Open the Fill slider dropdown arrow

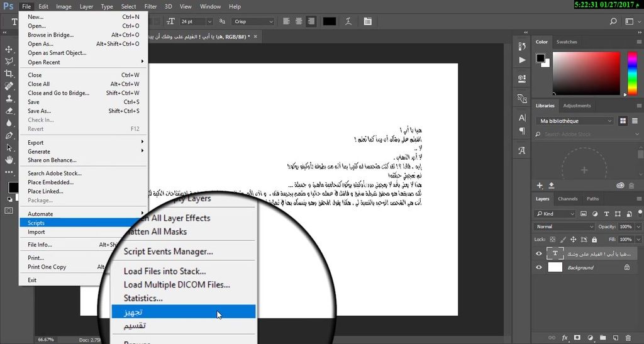pos(638,240)
